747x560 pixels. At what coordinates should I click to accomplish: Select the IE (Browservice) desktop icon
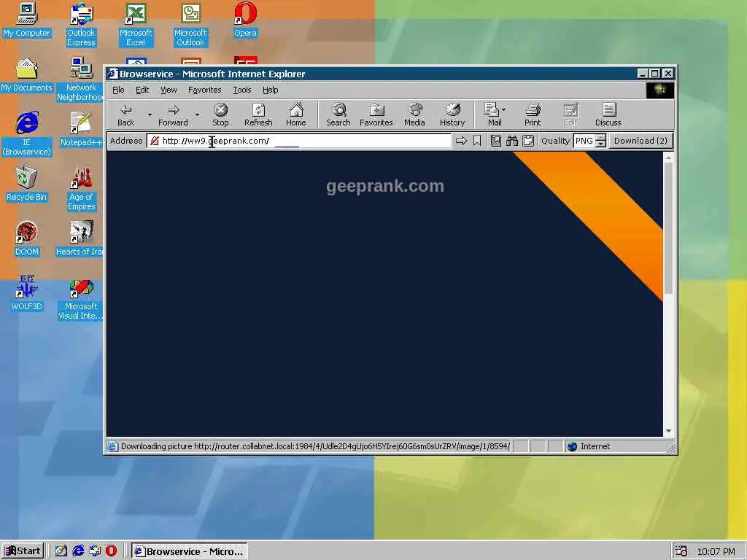point(27,134)
